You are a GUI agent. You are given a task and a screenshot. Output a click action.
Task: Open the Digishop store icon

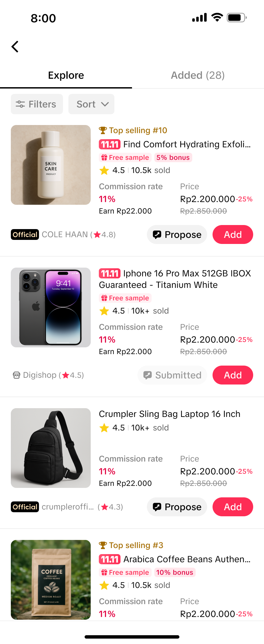(x=17, y=375)
